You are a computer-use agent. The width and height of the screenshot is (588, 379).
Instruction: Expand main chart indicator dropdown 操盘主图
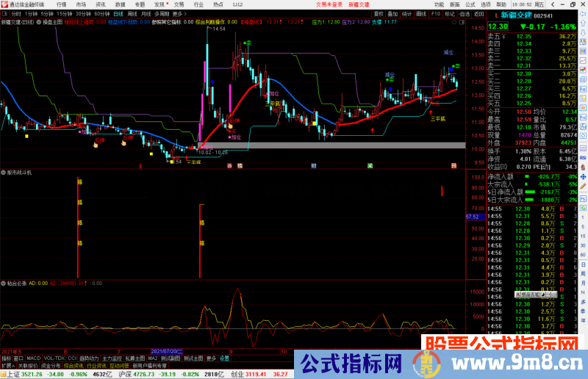[39, 22]
